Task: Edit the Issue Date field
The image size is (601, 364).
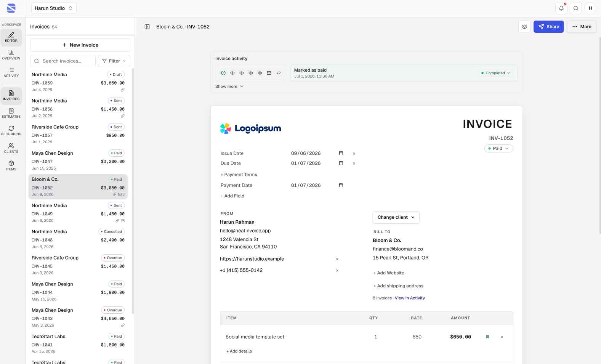Action: (x=306, y=153)
